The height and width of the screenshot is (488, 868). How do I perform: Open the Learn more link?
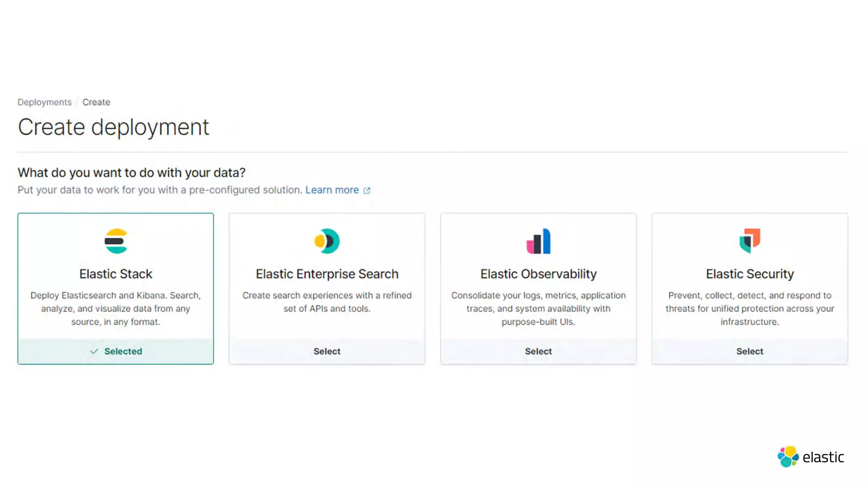[x=332, y=190]
